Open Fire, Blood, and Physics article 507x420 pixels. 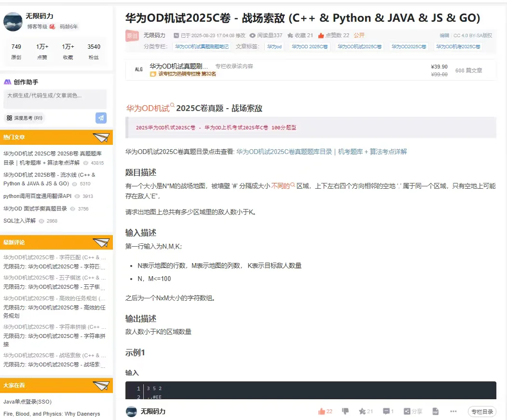click(x=52, y=414)
